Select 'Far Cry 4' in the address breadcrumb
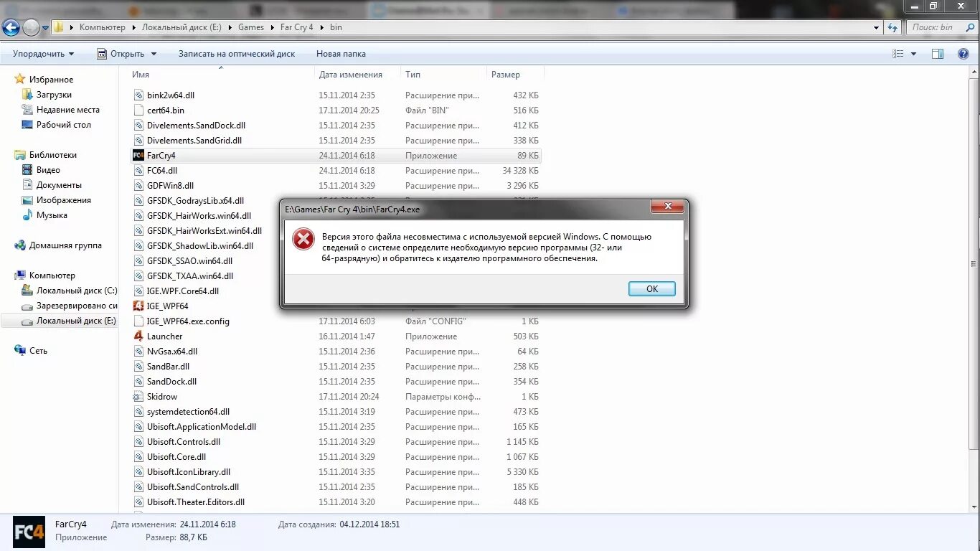 (296, 27)
